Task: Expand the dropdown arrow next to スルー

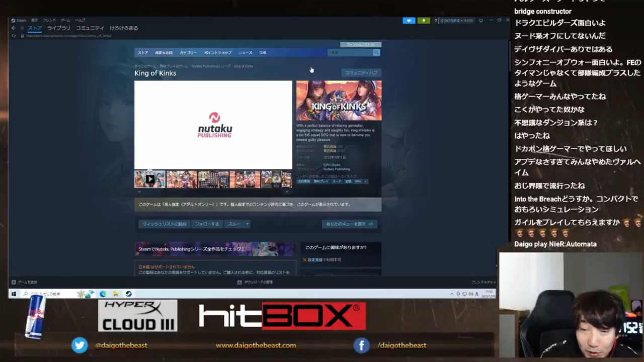Action: coord(247,224)
